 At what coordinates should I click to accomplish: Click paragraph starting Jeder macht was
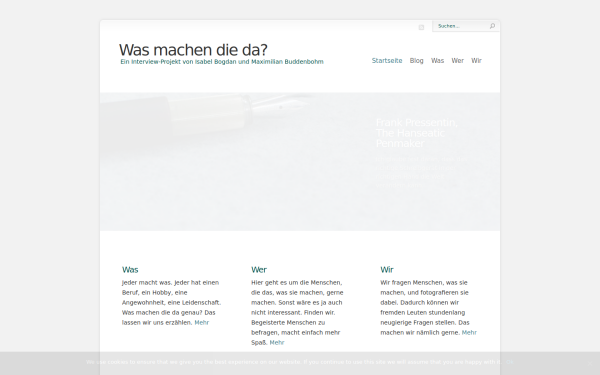click(x=171, y=302)
